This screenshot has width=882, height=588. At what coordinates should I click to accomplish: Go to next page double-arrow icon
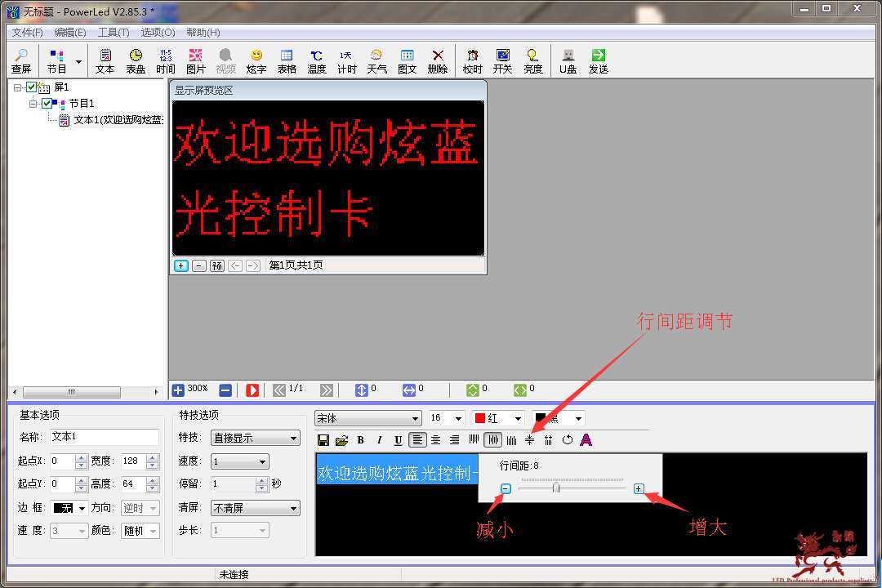click(x=326, y=390)
